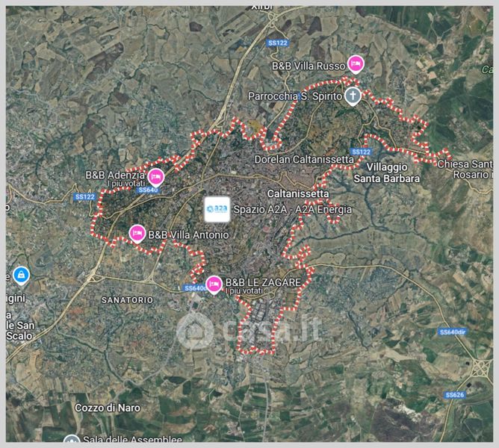Click the B&B Villa Antonio bed icon
The height and width of the screenshot is (448, 499).
tap(137, 234)
